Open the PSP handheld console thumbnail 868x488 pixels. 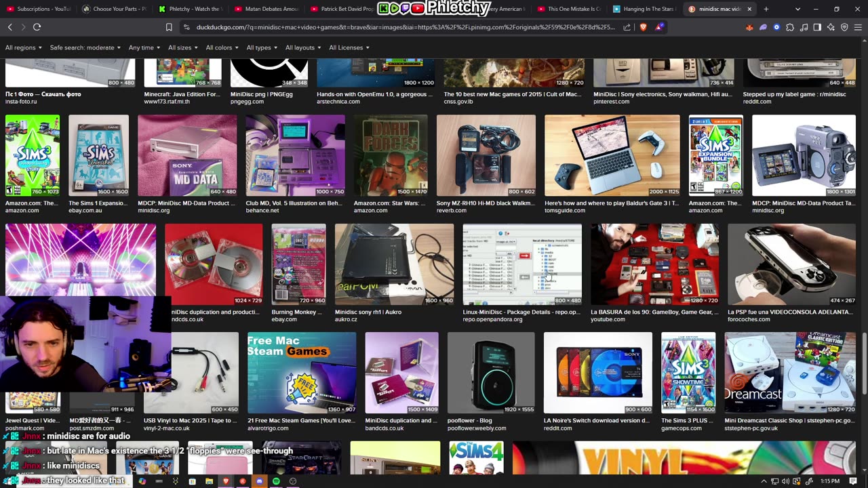pyautogui.click(x=791, y=264)
